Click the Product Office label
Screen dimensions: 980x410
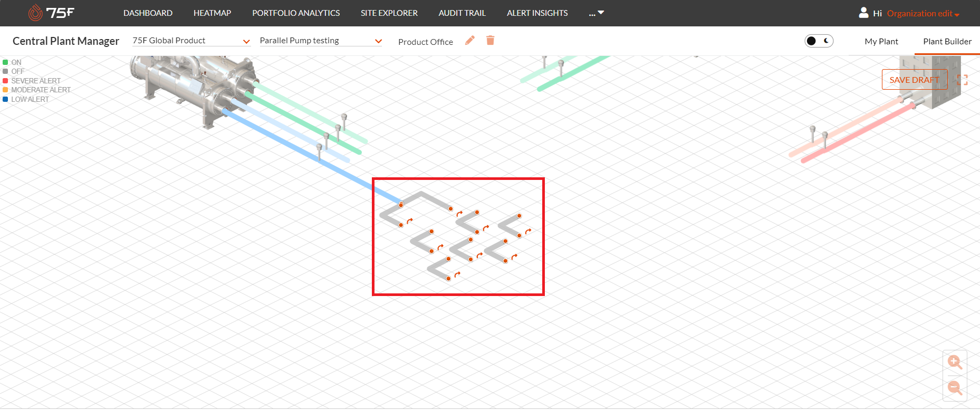click(426, 42)
